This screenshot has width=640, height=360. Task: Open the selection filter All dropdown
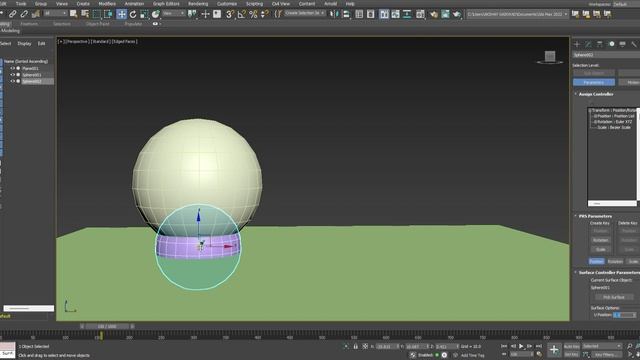click(x=55, y=13)
